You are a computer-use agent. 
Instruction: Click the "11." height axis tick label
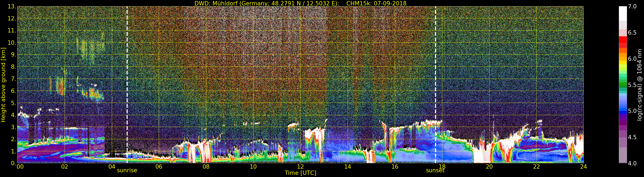click(x=12, y=31)
